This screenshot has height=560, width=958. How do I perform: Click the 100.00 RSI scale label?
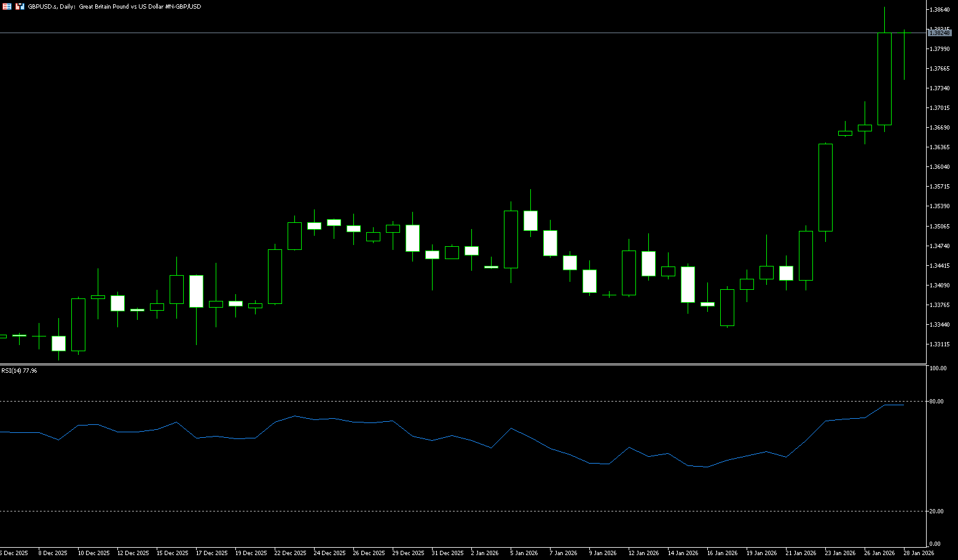tap(938, 368)
